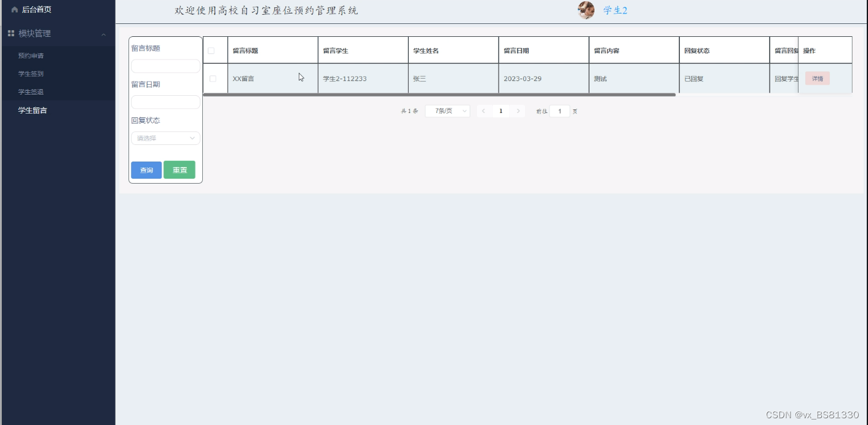Tick the checkbox for XX留言 row
Image resolution: width=868 pixels, height=425 pixels.
point(213,79)
